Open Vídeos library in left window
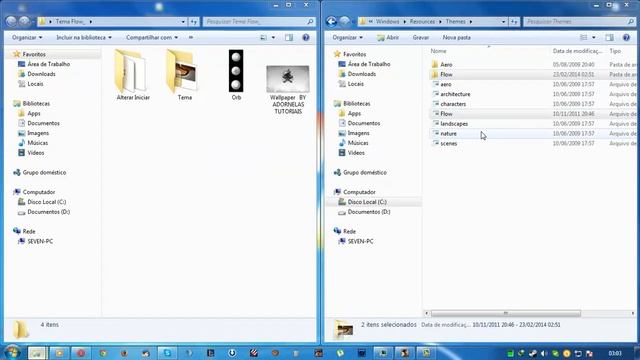Image resolution: width=640 pixels, height=360 pixels. coord(36,153)
